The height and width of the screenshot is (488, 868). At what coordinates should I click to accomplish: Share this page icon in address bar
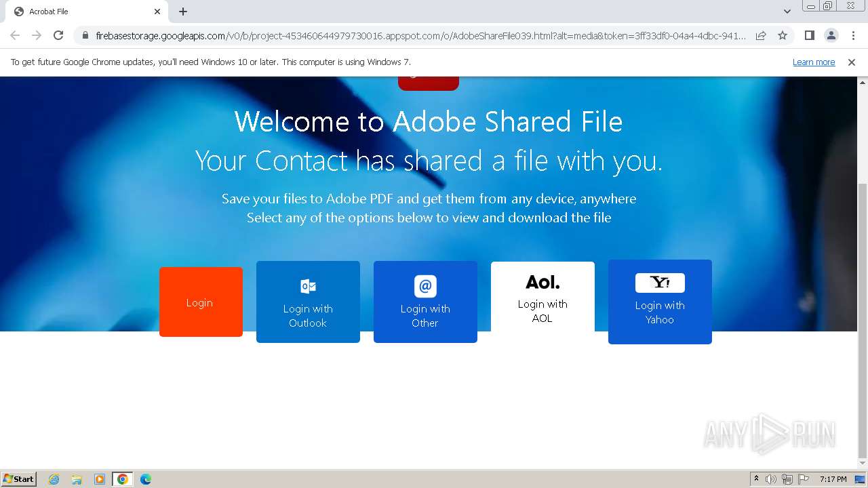(x=761, y=35)
